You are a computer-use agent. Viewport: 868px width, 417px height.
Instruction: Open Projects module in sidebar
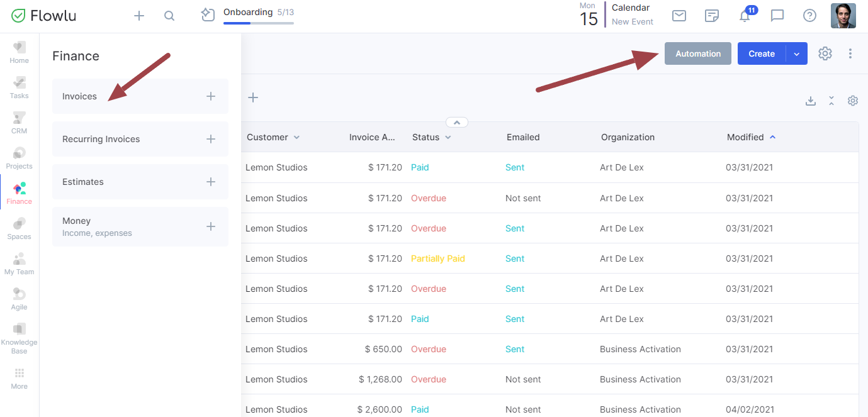coord(20,158)
